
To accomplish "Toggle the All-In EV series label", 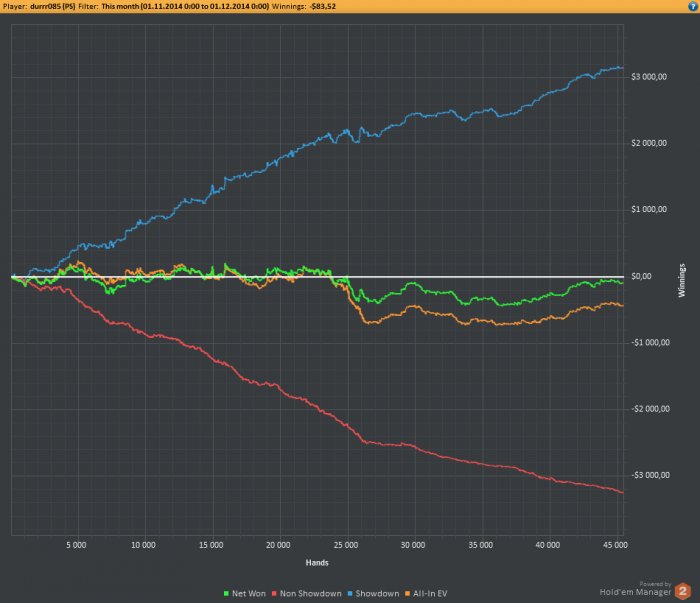I will click(x=430, y=594).
